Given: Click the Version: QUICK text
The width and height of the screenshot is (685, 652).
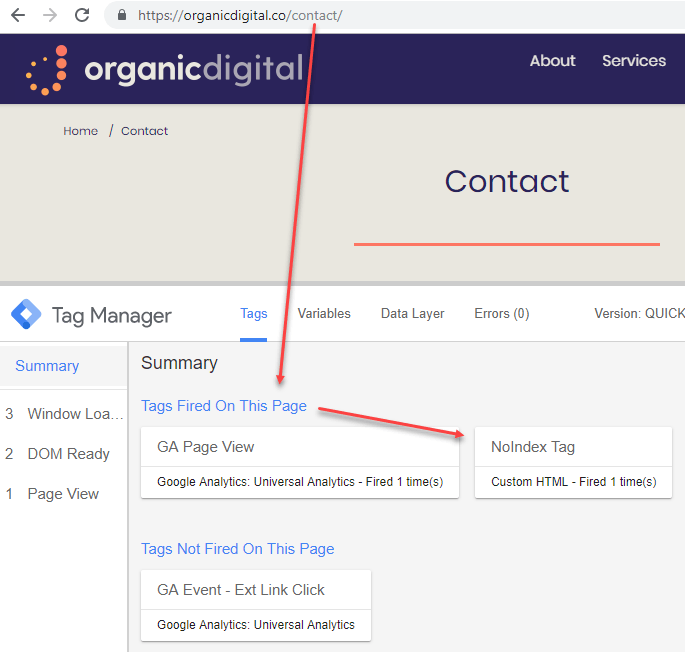Looking at the screenshot, I should (639, 314).
